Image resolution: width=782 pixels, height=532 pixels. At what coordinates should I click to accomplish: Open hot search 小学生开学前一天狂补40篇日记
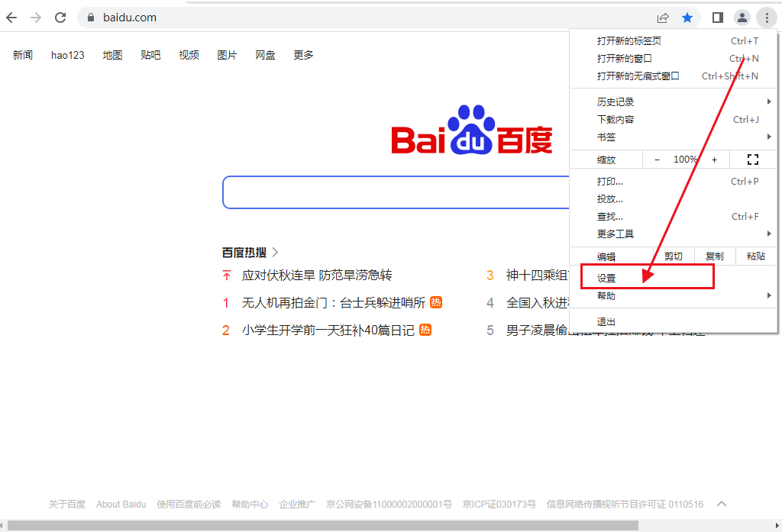(328, 330)
